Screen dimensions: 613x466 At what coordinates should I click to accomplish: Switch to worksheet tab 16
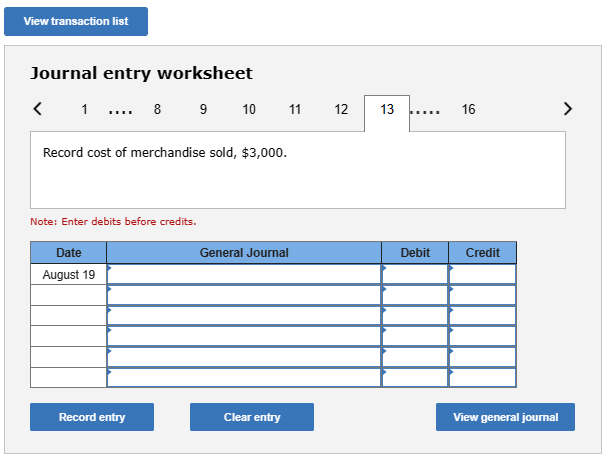[468, 109]
